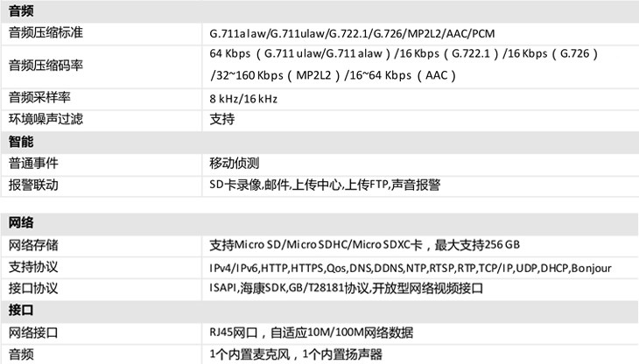Click the 接口协议 row label

(x=33, y=288)
